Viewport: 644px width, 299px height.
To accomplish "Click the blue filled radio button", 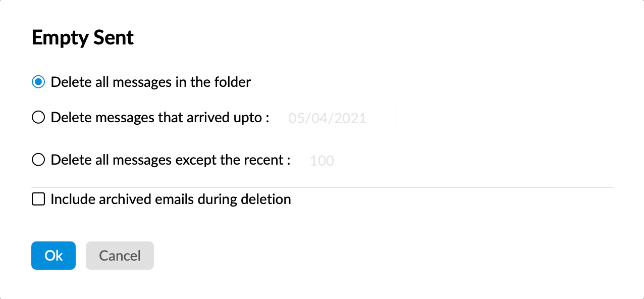I will [x=38, y=82].
